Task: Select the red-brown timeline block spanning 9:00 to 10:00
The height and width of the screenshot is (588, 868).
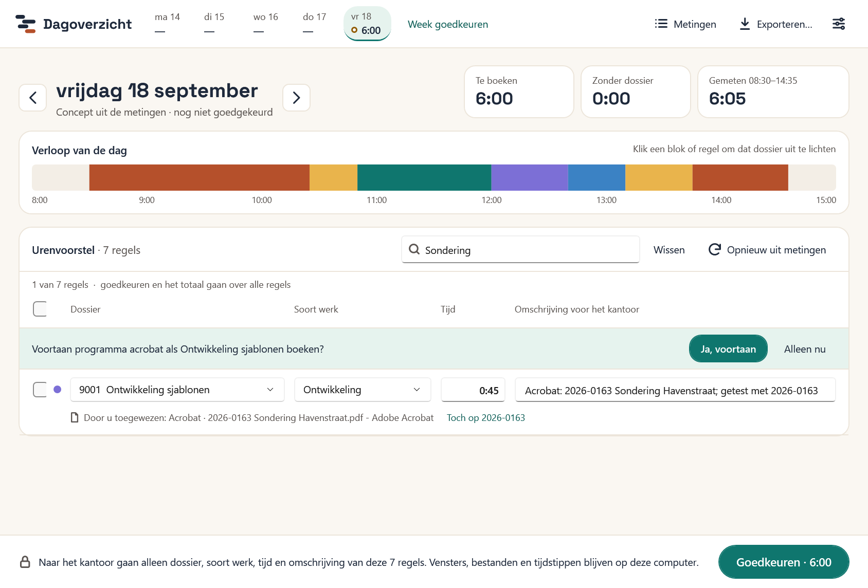Action: tap(200, 177)
